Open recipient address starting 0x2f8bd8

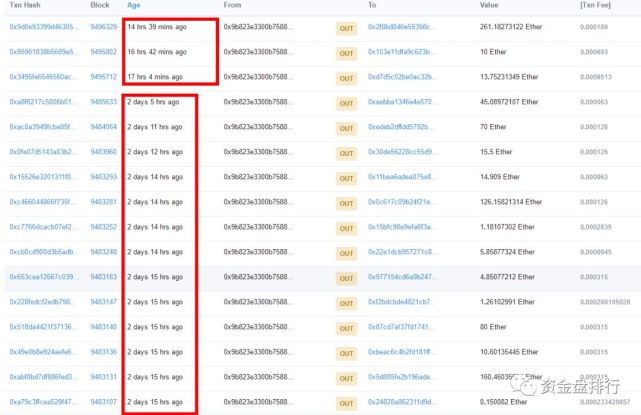[x=402, y=27]
